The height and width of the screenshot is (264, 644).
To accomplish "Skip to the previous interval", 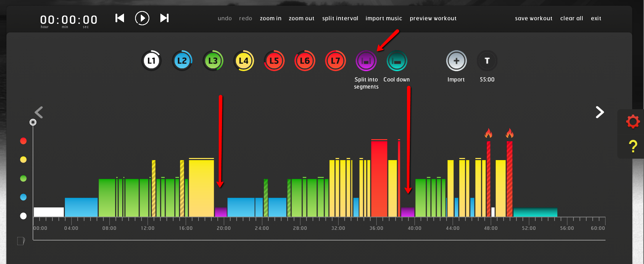I will (120, 18).
